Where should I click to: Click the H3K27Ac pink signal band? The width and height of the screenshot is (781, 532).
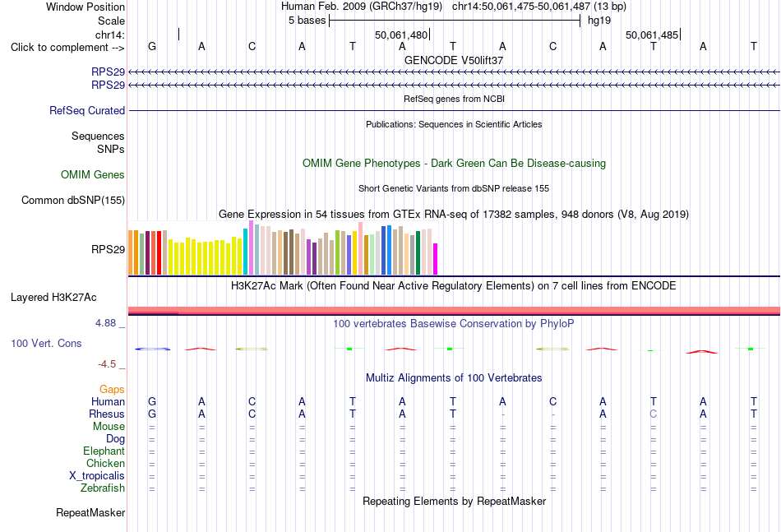tap(454, 310)
